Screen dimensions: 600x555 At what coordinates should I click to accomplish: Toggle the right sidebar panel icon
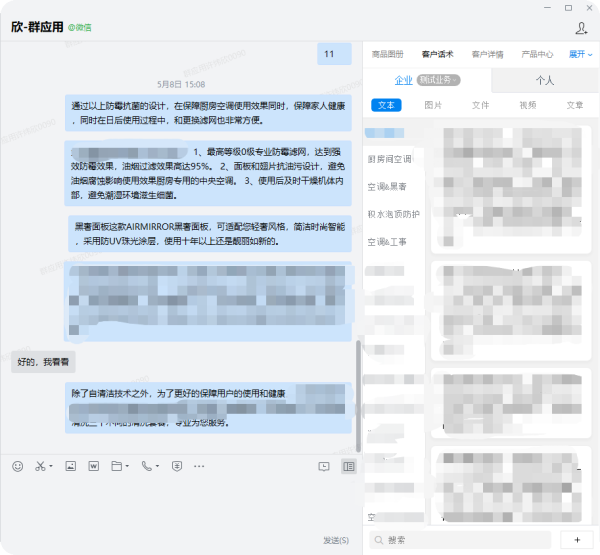click(x=348, y=466)
